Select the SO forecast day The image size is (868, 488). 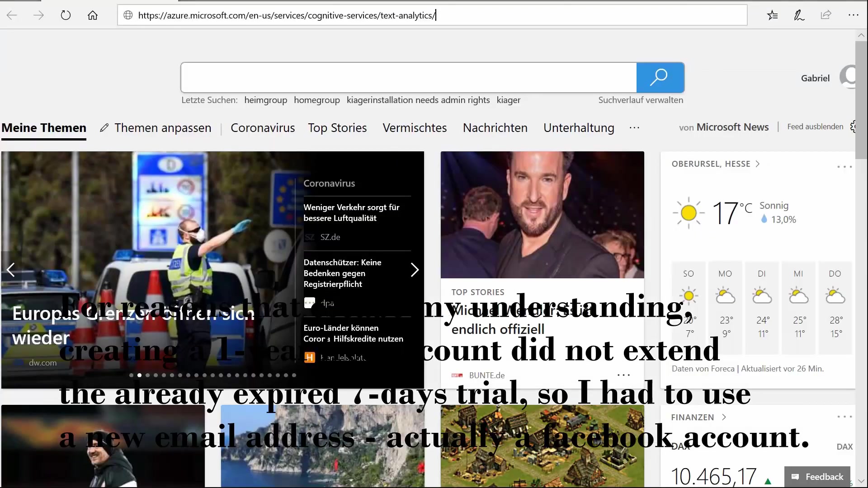click(689, 307)
